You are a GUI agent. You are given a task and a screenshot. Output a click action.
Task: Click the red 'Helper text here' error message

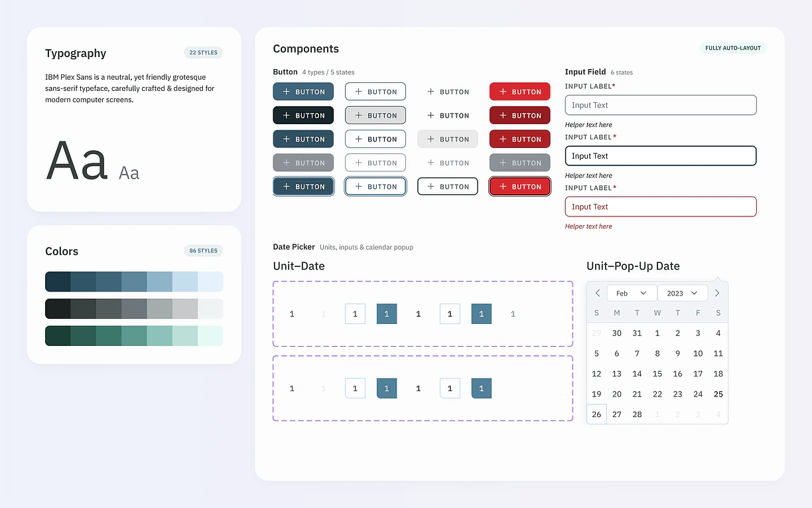588,226
